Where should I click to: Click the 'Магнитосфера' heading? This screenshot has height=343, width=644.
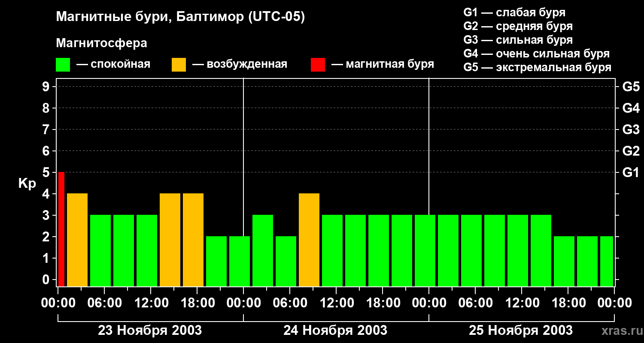coord(102,43)
